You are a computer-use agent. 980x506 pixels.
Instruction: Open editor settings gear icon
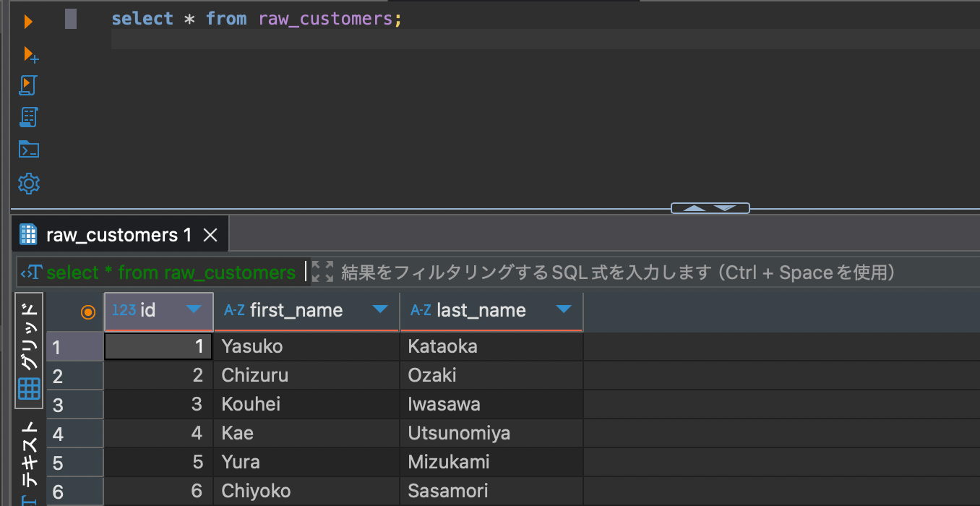point(28,183)
